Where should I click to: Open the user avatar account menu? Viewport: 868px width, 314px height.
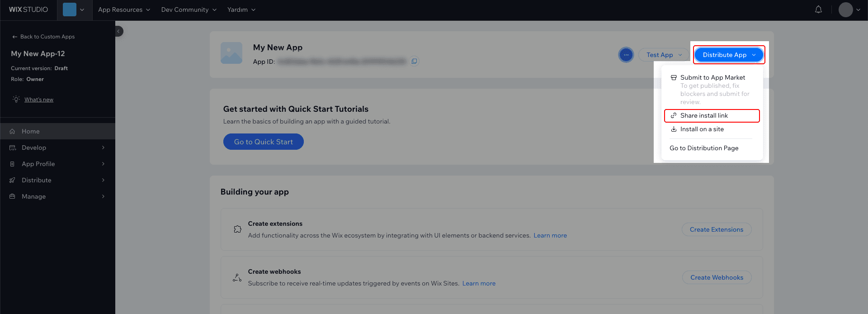849,10
